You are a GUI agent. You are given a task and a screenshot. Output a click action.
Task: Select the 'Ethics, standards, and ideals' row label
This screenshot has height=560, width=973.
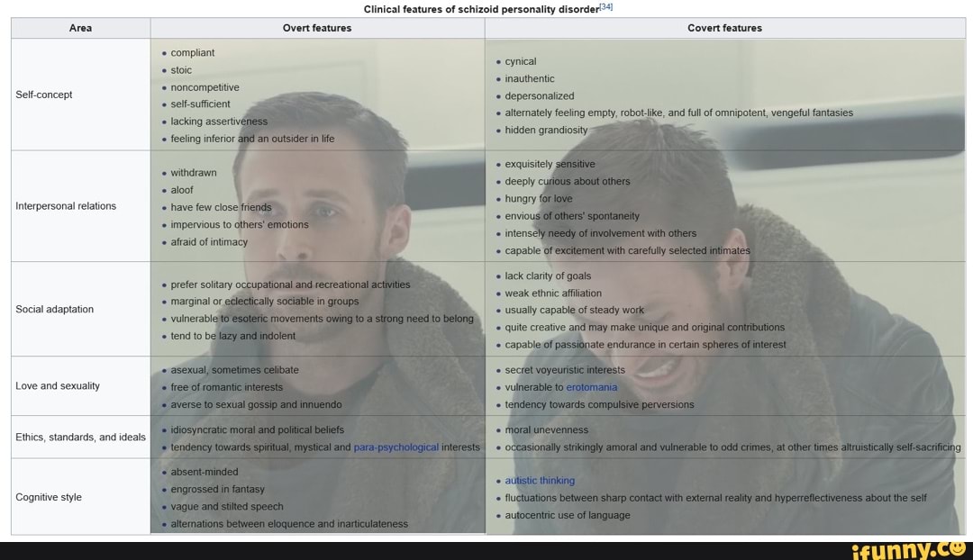pyautogui.click(x=80, y=438)
